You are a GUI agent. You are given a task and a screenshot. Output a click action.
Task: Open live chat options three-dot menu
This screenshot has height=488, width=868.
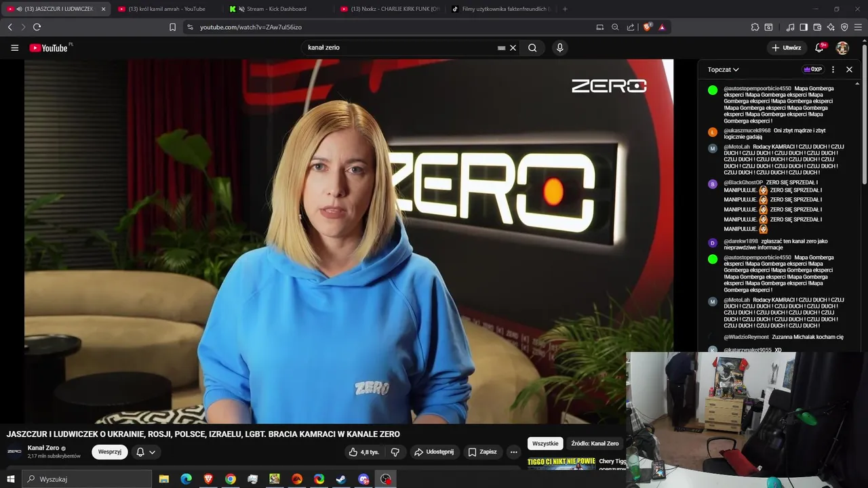tap(833, 69)
